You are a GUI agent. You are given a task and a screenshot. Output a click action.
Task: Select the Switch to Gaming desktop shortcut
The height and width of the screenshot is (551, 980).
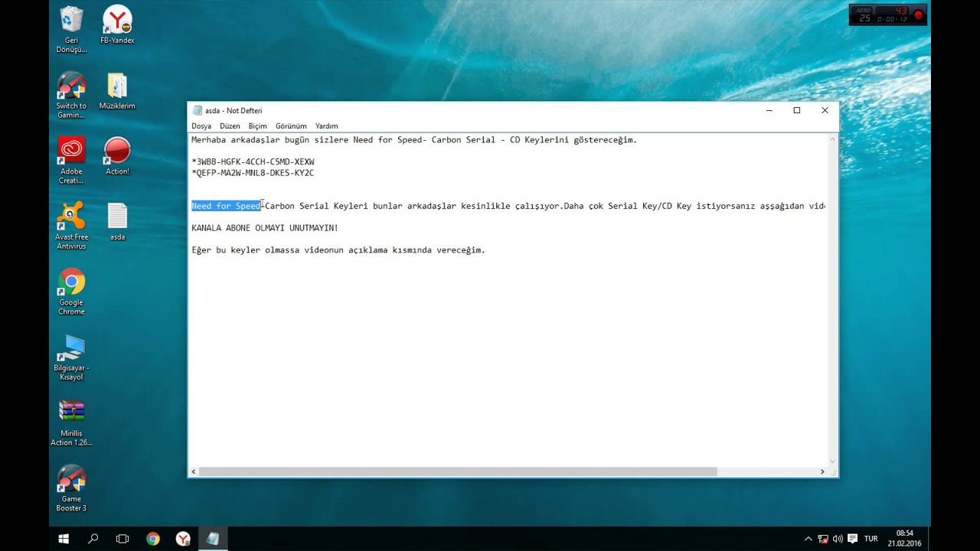coord(71,95)
